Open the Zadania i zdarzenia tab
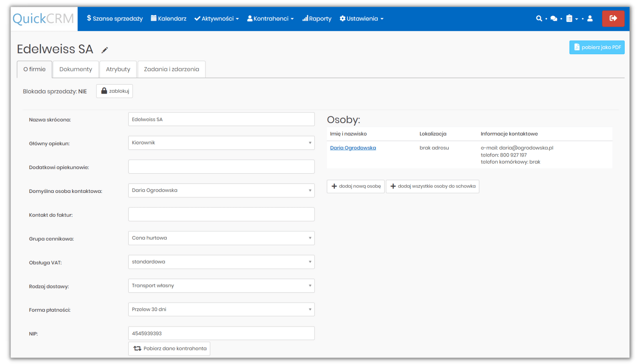Viewport: 640px width, 364px height. click(171, 69)
